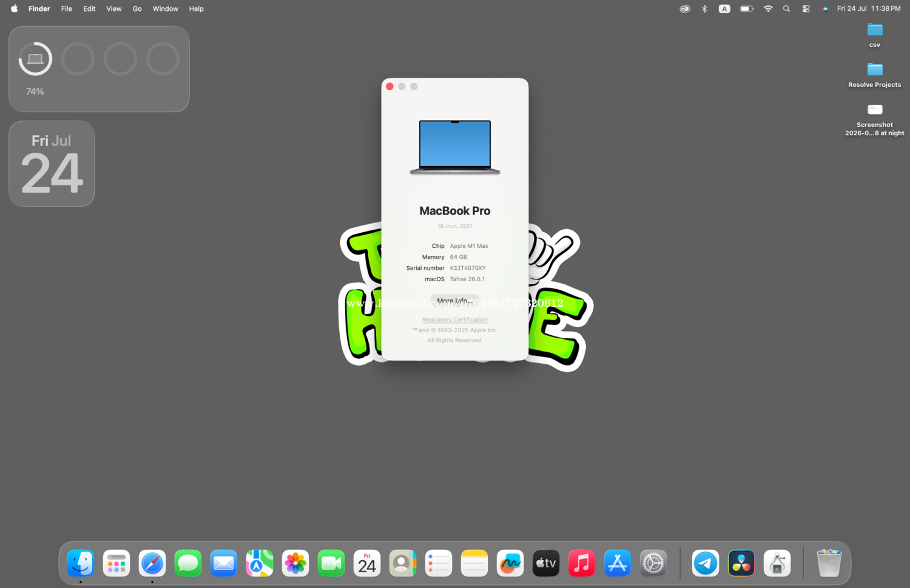Open the File menu
Screen dimensions: 910x588
pyautogui.click(x=67, y=8)
